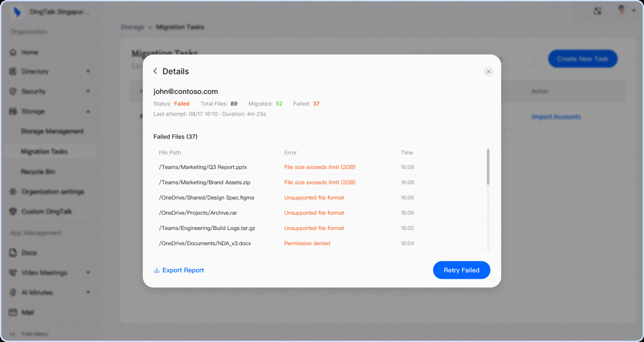
Task: Open the Export Report link
Action: 183,270
